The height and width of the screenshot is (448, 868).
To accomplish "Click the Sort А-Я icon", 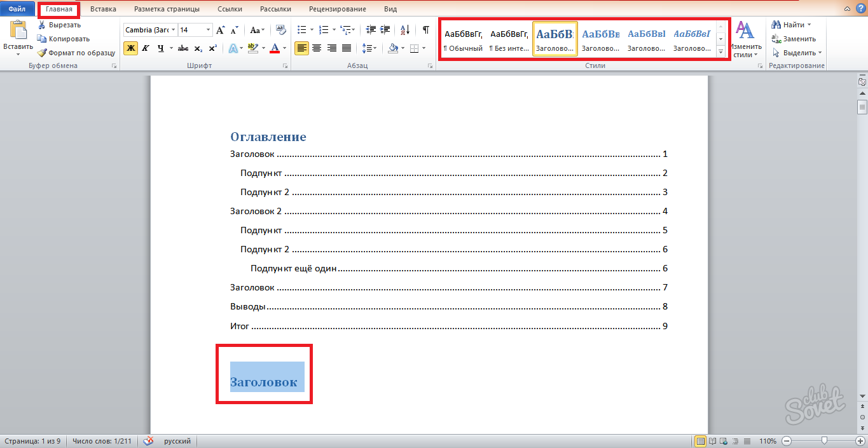I will pyautogui.click(x=405, y=30).
